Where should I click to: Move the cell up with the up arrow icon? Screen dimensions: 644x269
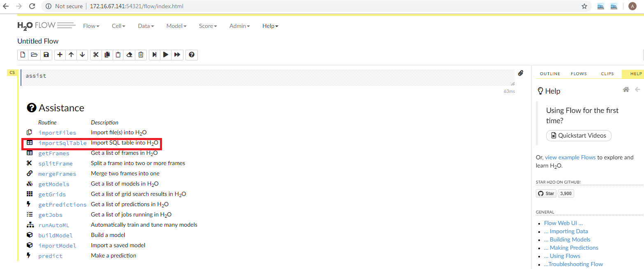pyautogui.click(x=71, y=55)
